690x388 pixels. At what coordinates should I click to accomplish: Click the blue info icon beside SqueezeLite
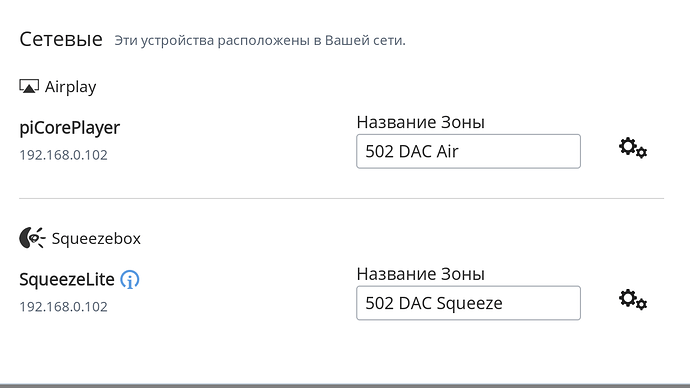[130, 279]
